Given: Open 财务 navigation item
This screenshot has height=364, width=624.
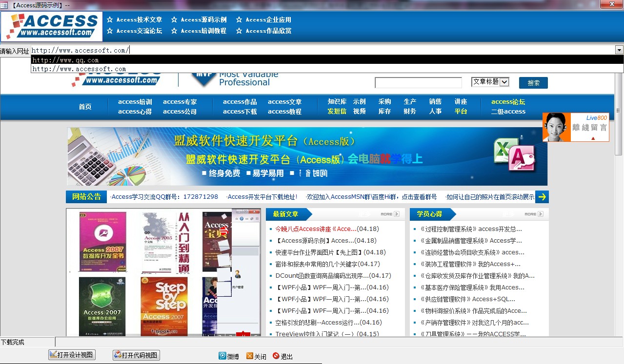Looking at the screenshot, I should click(x=410, y=112).
